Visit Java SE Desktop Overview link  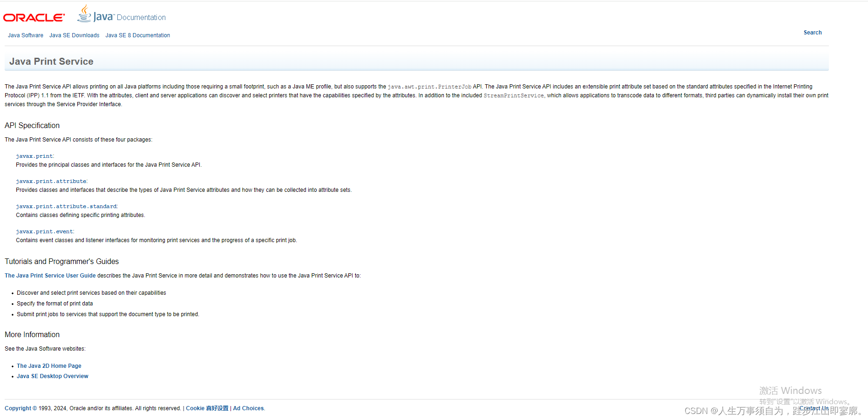click(53, 376)
